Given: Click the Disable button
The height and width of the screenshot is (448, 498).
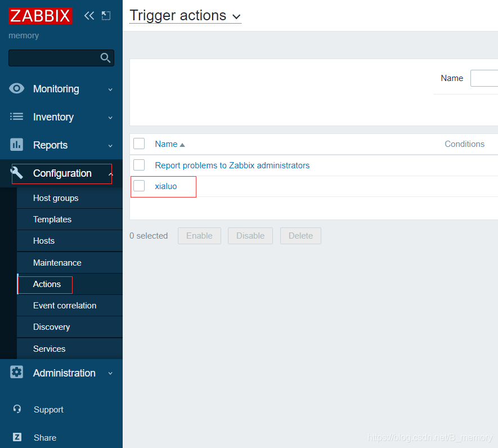Looking at the screenshot, I should pyautogui.click(x=250, y=236).
